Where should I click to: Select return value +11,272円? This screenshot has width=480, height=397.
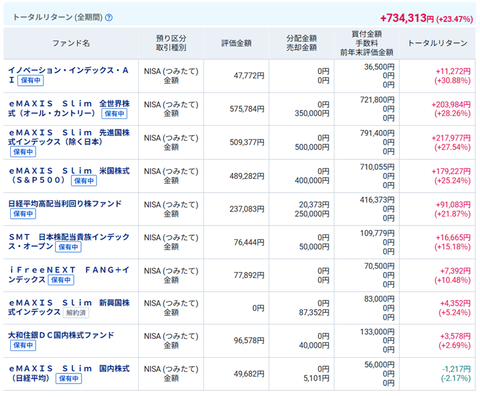(x=453, y=71)
